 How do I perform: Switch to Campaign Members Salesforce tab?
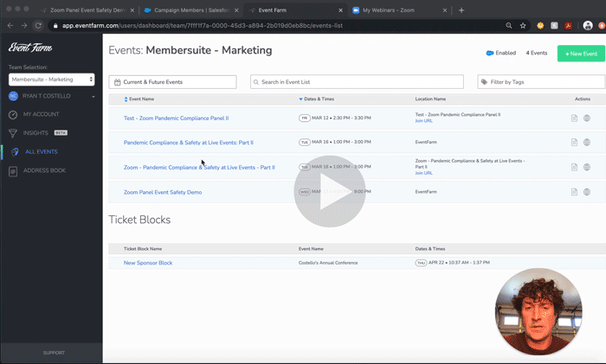coord(191,10)
